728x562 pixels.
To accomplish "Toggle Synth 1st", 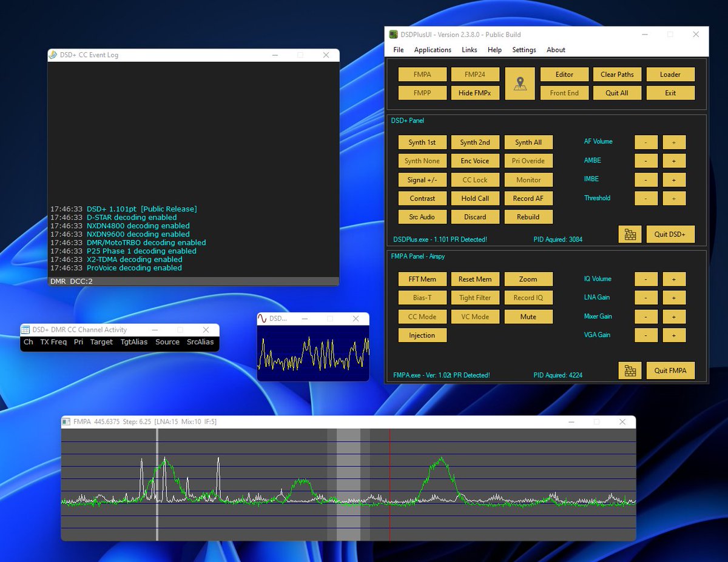I will (x=422, y=142).
